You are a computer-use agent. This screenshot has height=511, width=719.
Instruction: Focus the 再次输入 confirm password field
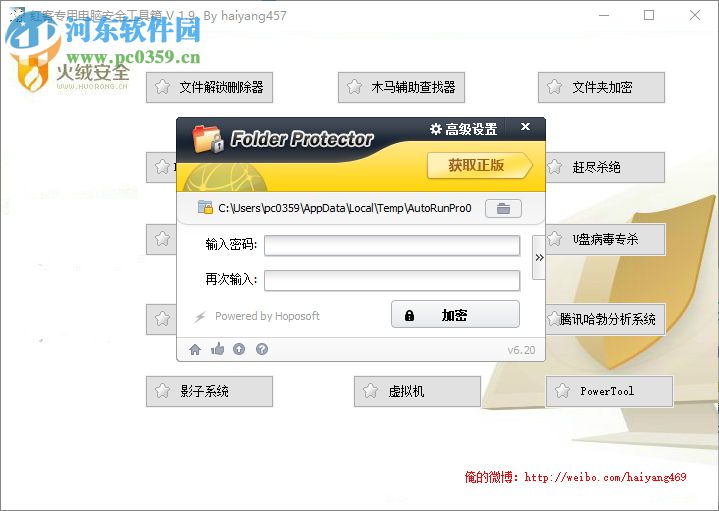[x=392, y=280]
